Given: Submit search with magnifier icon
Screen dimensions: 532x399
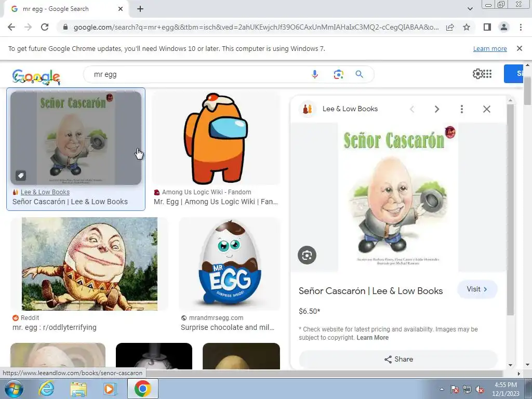Looking at the screenshot, I should (360, 74).
